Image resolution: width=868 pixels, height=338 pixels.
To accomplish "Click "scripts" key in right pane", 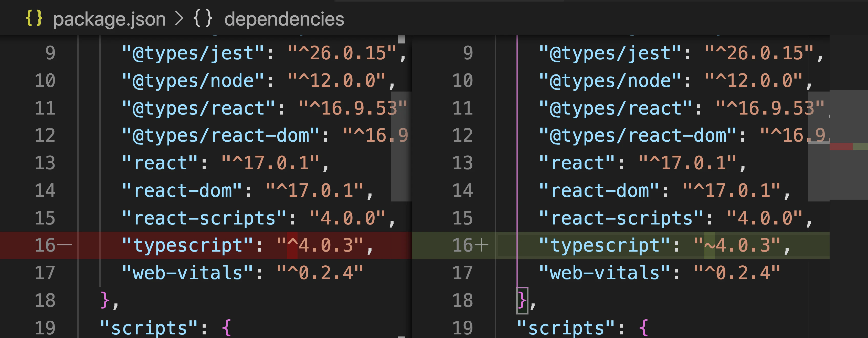I will pyautogui.click(x=566, y=328).
